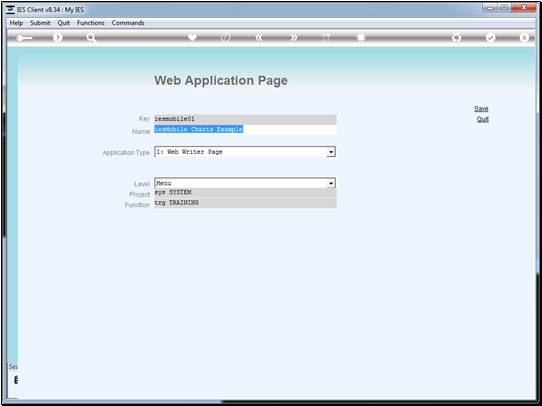The image size is (542, 406).
Task: Open help via question mark icon
Action: (58, 37)
